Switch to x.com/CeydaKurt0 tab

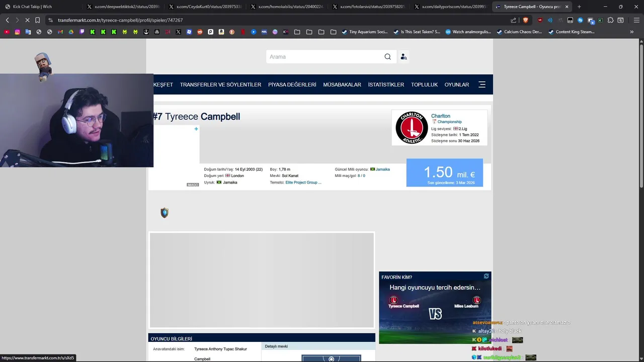(x=205, y=7)
